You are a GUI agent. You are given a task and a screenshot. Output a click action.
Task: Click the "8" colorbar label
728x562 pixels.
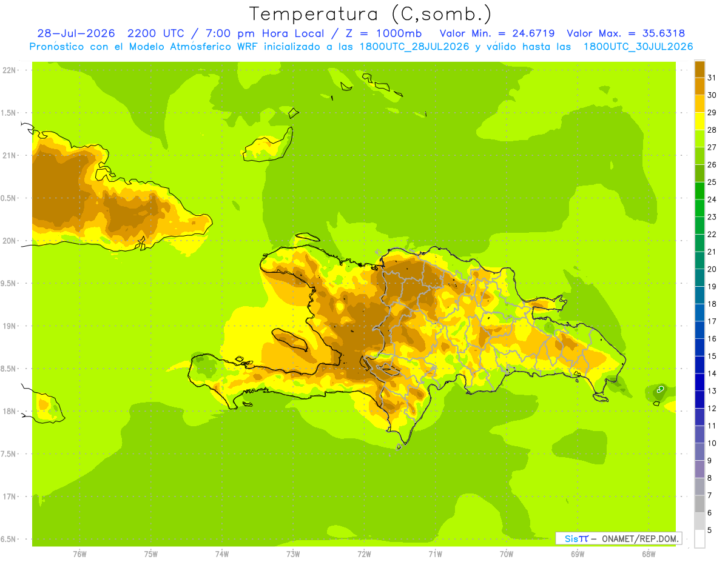pyautogui.click(x=709, y=478)
